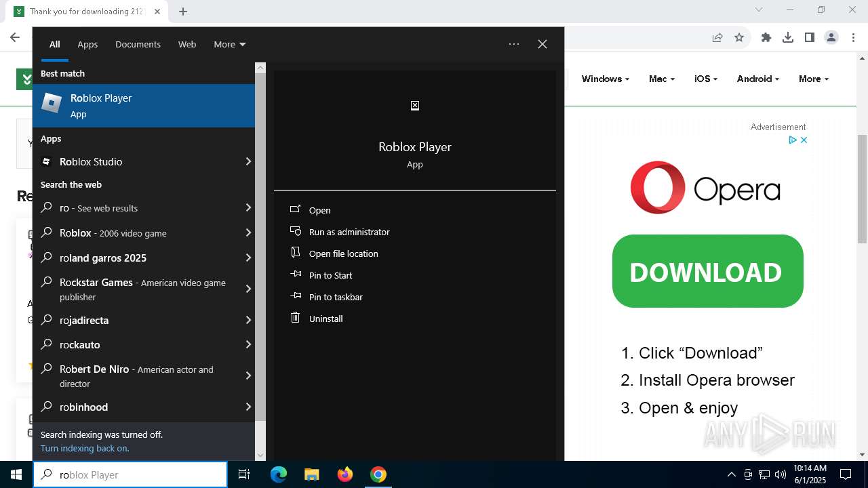Click Uninstall for Roblox Player
868x488 pixels.
coord(325,319)
